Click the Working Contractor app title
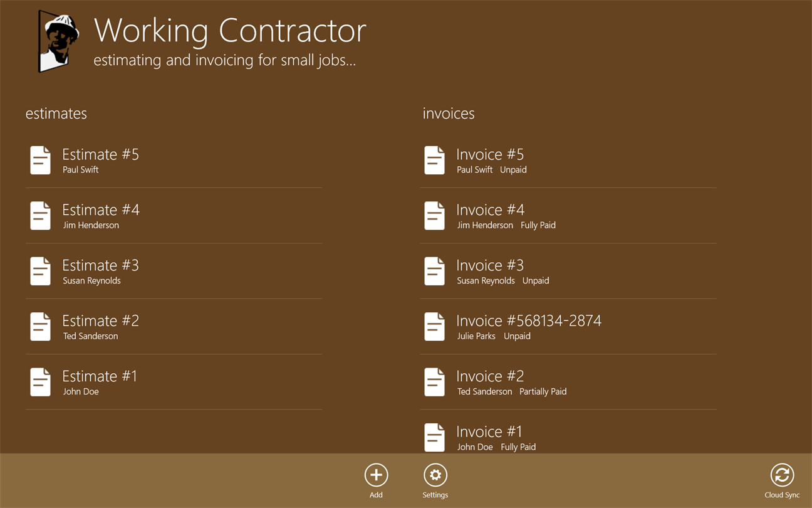Image resolution: width=812 pixels, height=508 pixels. point(230,30)
